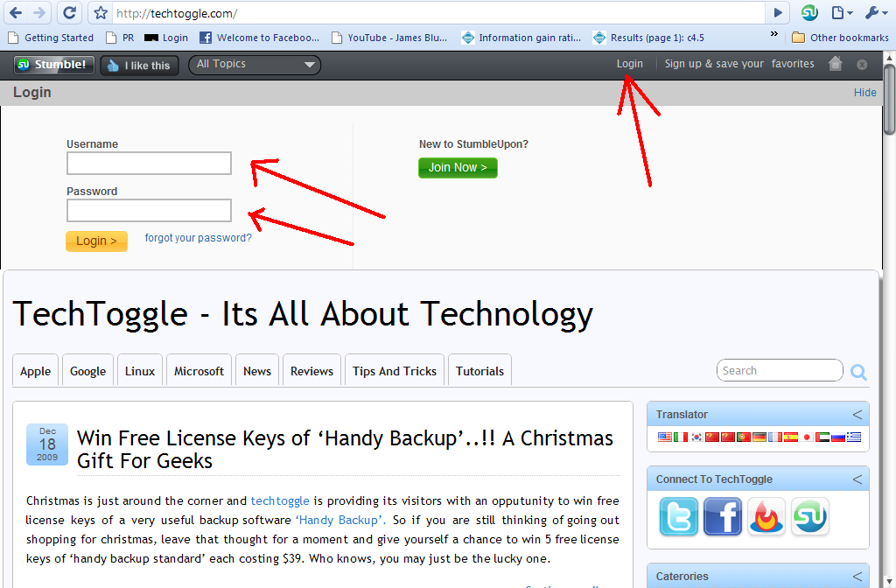This screenshot has height=588, width=896.
Task: Click the home icon in StumbleUpon bar
Action: click(836, 63)
